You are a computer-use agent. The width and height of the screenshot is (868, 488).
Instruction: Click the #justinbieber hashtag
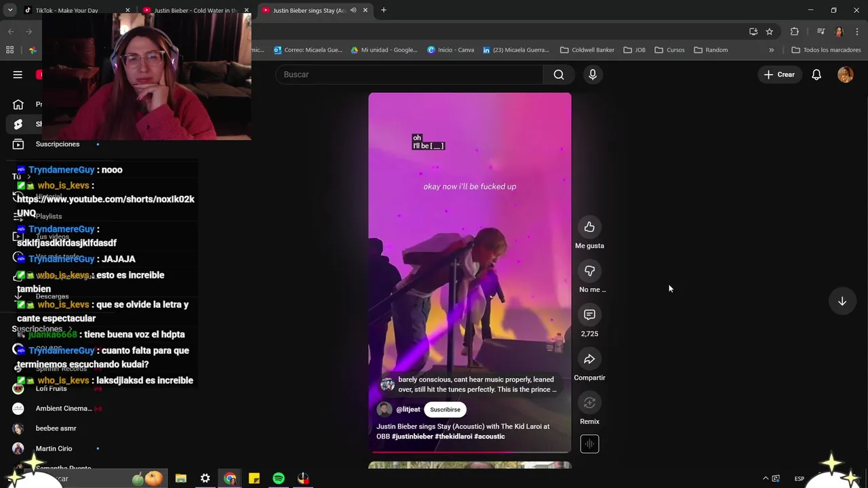[412, 436]
